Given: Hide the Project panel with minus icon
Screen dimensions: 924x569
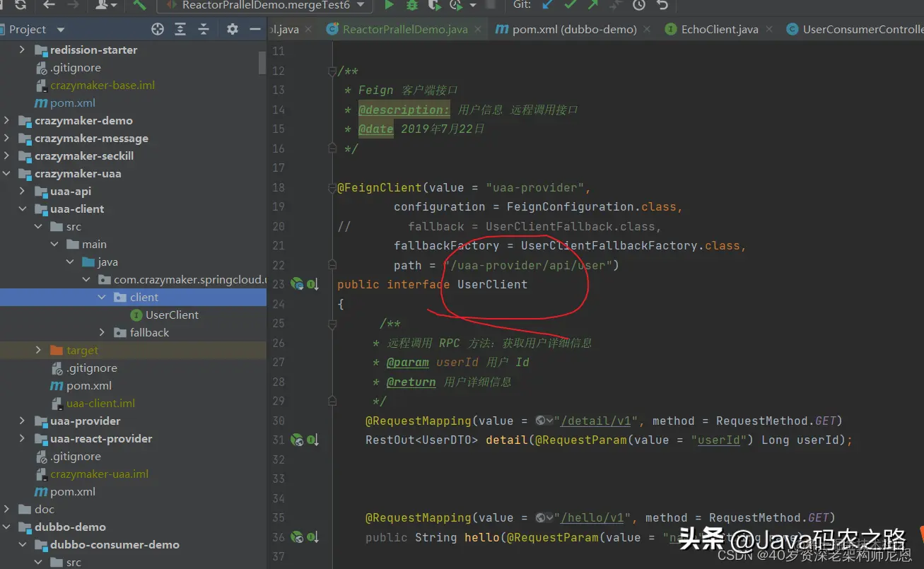Looking at the screenshot, I should [255, 29].
